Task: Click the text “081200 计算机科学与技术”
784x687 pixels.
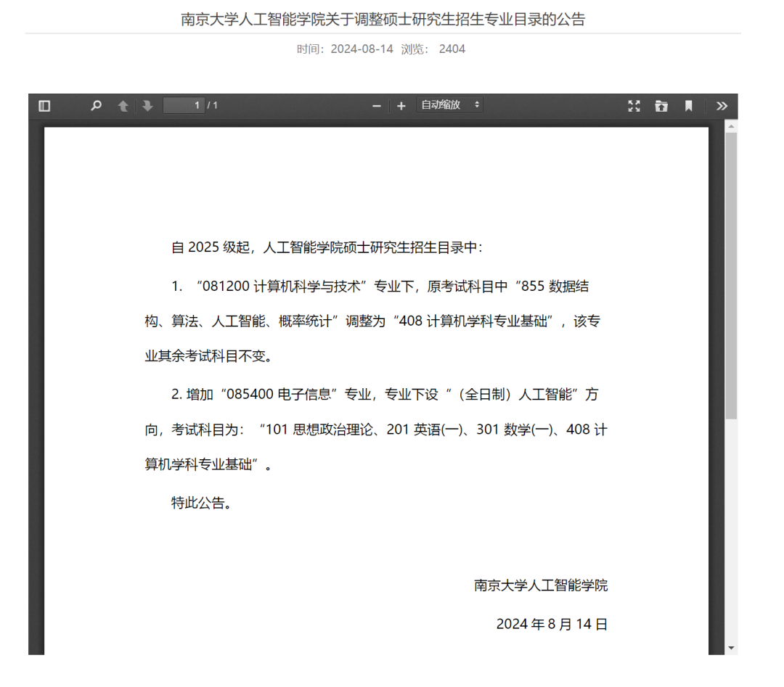Action: pyautogui.click(x=282, y=287)
